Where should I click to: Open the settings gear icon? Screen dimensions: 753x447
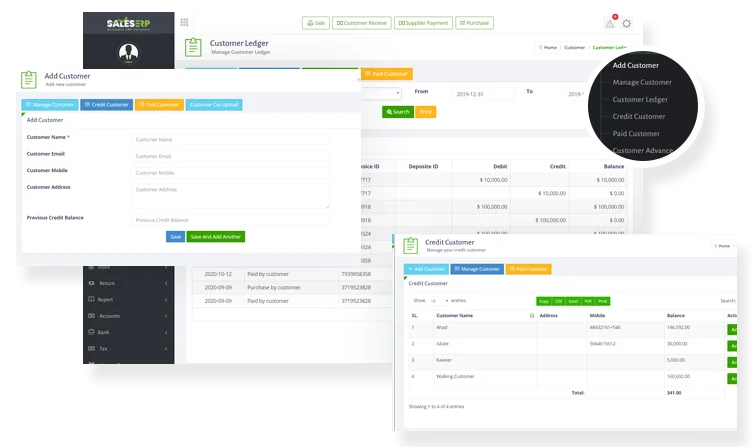tap(627, 23)
